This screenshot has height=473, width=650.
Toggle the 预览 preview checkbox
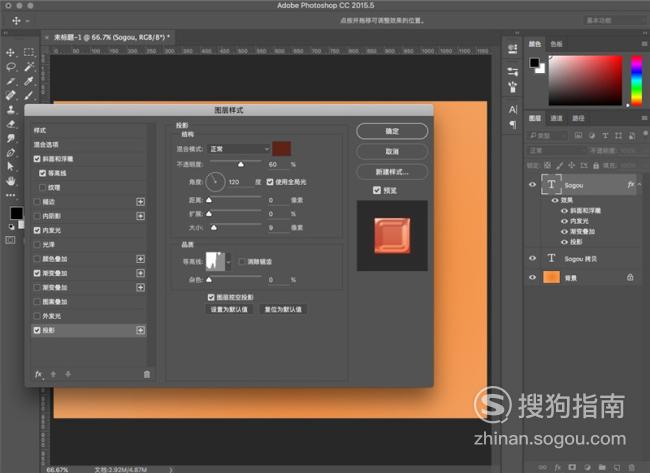coord(377,190)
